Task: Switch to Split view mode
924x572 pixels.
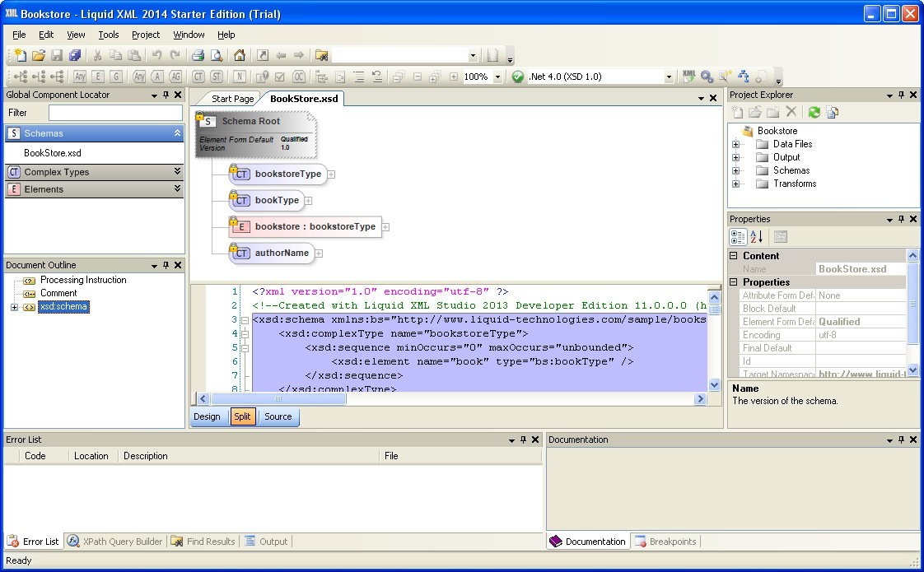Action: (x=242, y=416)
